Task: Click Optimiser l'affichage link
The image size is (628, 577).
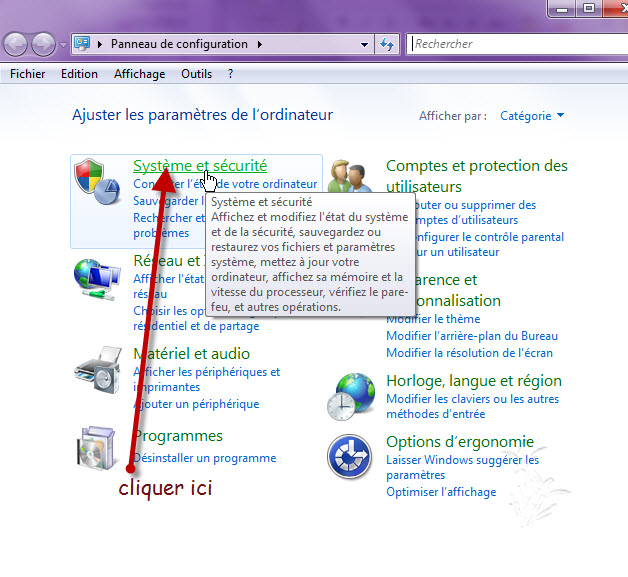Action: point(441,492)
